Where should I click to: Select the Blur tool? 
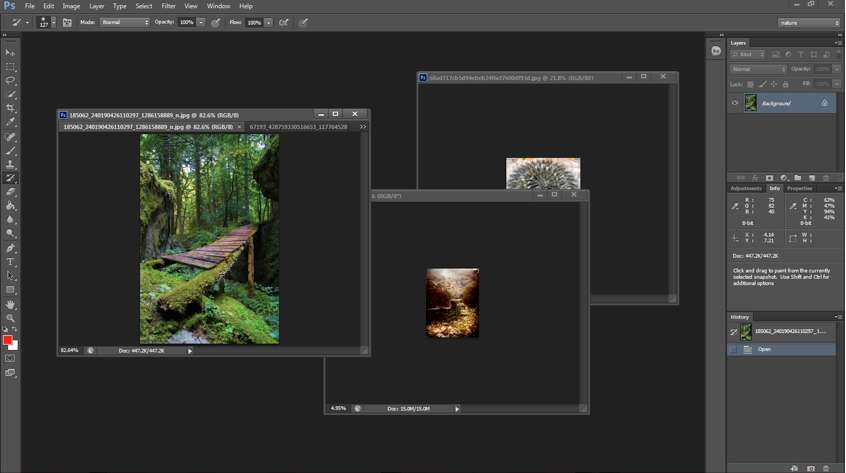[10, 220]
